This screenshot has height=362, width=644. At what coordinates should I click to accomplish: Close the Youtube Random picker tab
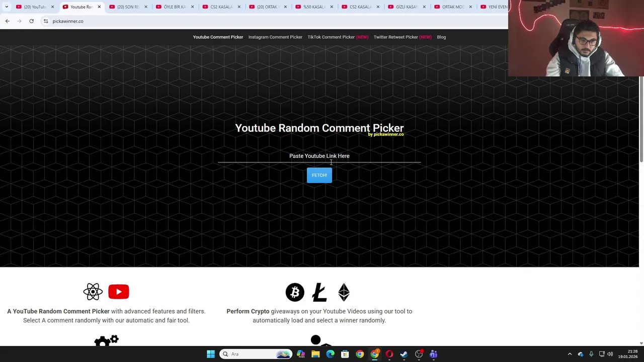pyautogui.click(x=99, y=7)
